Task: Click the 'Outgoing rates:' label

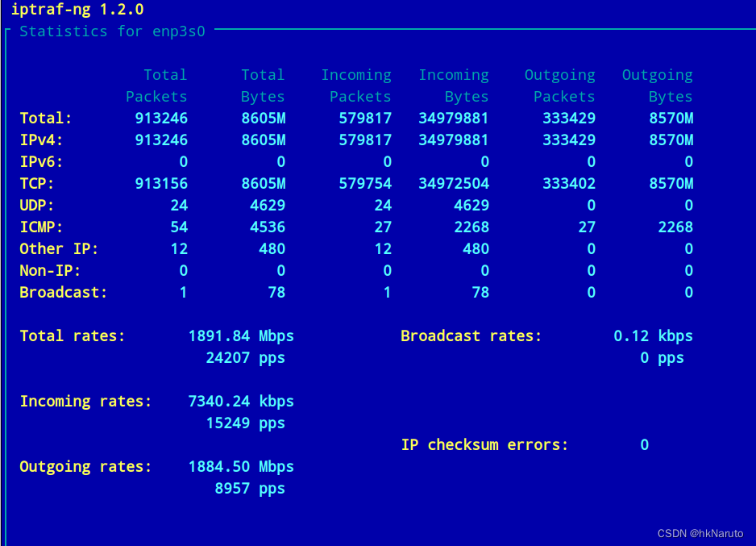Action: point(85,466)
